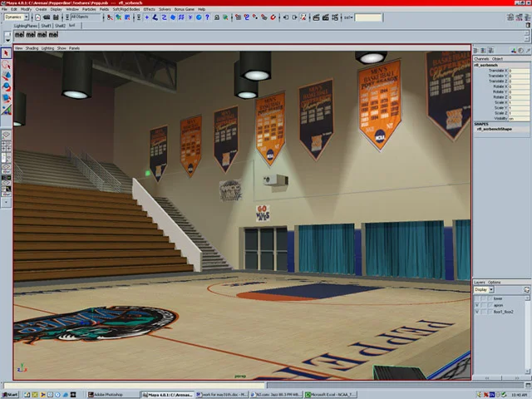Open the viewport Shading menu
Viewport: 532px width, 399px height.
click(x=32, y=48)
